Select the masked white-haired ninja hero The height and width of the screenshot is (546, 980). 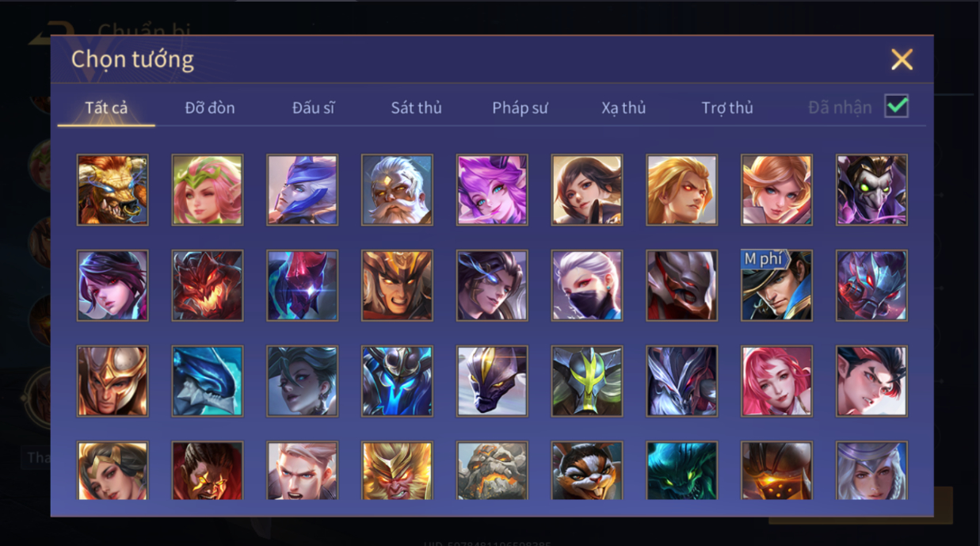tap(587, 285)
